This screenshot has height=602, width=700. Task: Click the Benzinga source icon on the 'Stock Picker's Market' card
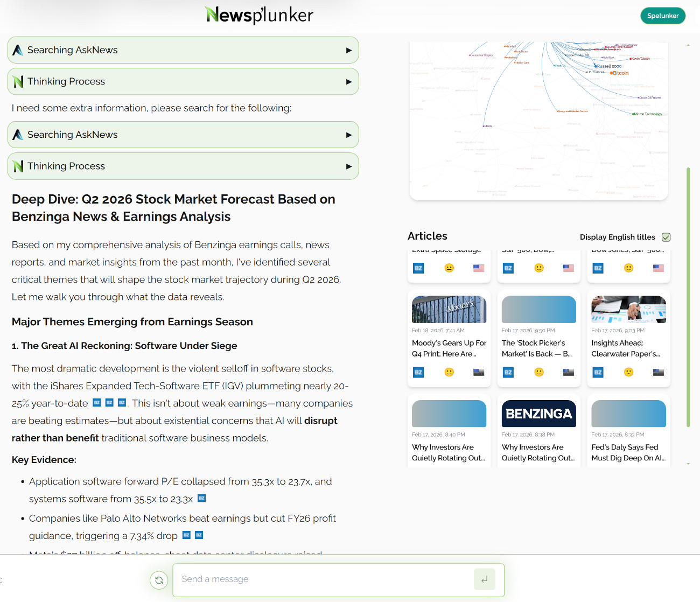pos(508,372)
